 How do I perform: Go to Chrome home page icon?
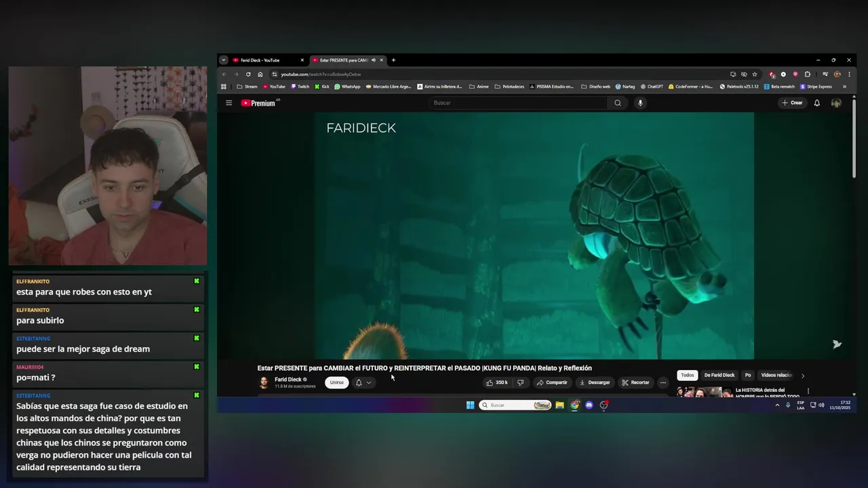[260, 75]
